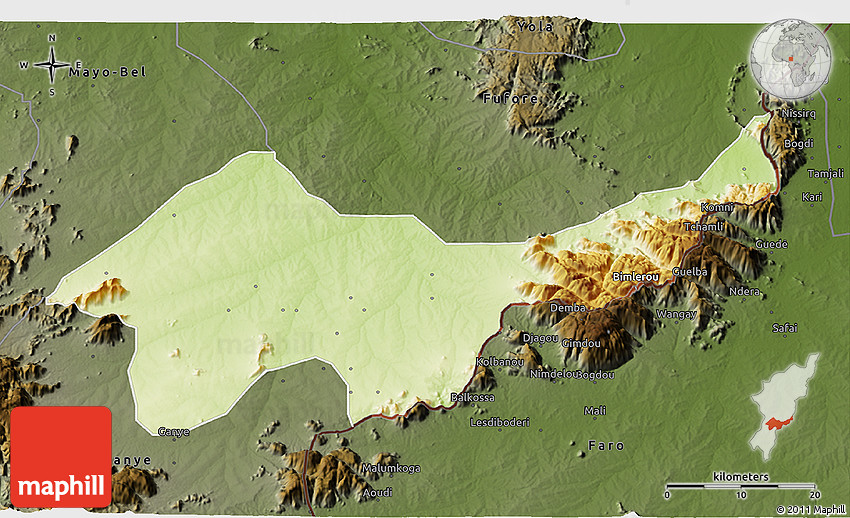Click the Tamjali place label
The image size is (850, 518).
click(825, 173)
